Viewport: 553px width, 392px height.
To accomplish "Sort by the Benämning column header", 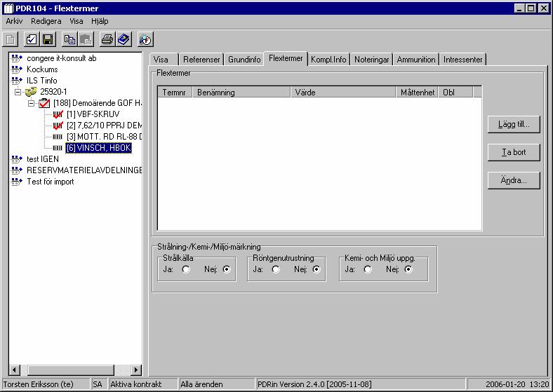I will 241,93.
